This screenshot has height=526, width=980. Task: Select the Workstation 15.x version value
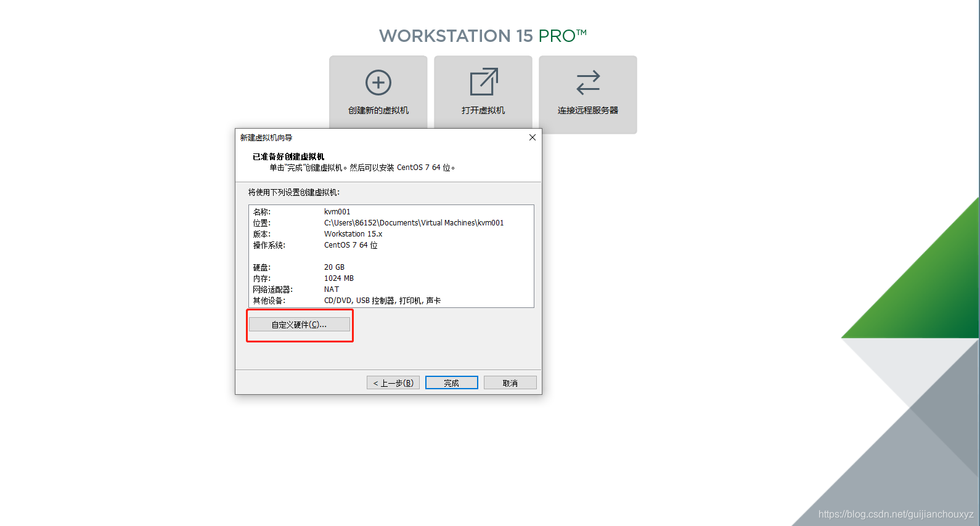[353, 234]
